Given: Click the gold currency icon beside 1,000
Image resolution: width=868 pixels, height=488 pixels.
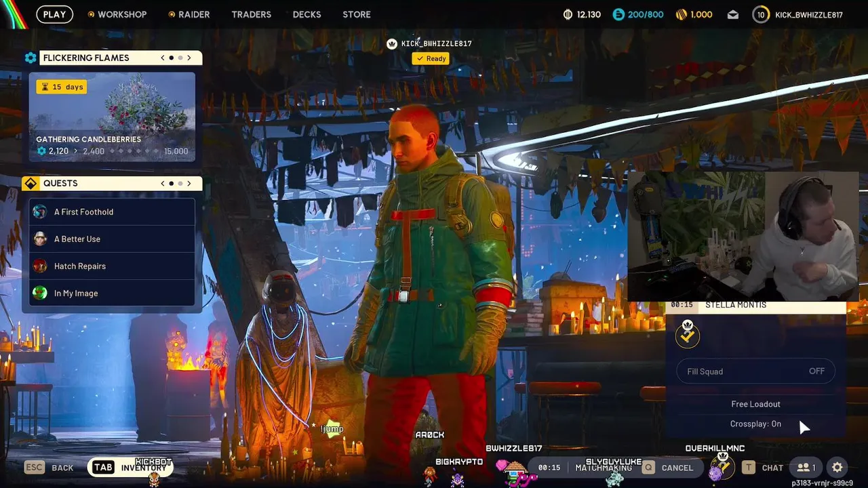Looking at the screenshot, I should click(682, 14).
